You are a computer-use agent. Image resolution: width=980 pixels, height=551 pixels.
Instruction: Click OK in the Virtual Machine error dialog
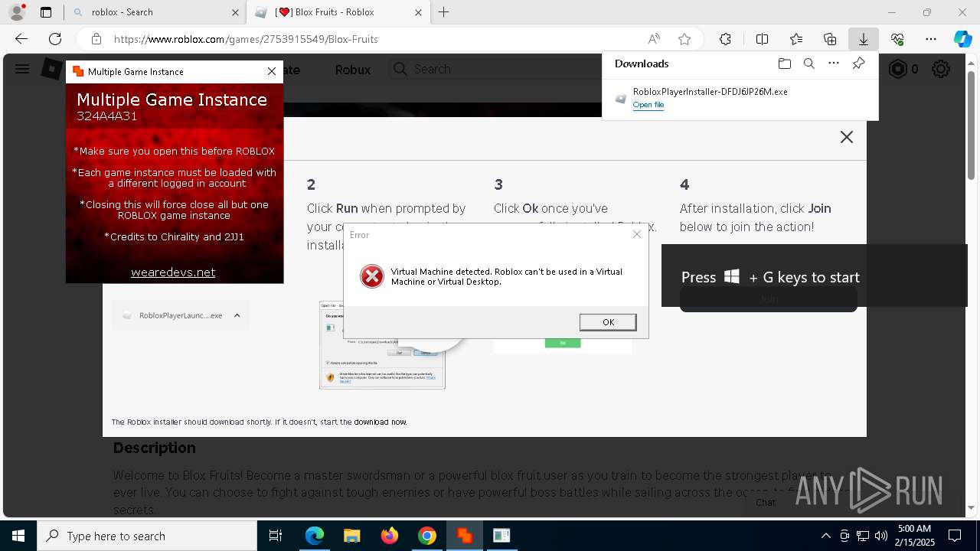(x=608, y=322)
